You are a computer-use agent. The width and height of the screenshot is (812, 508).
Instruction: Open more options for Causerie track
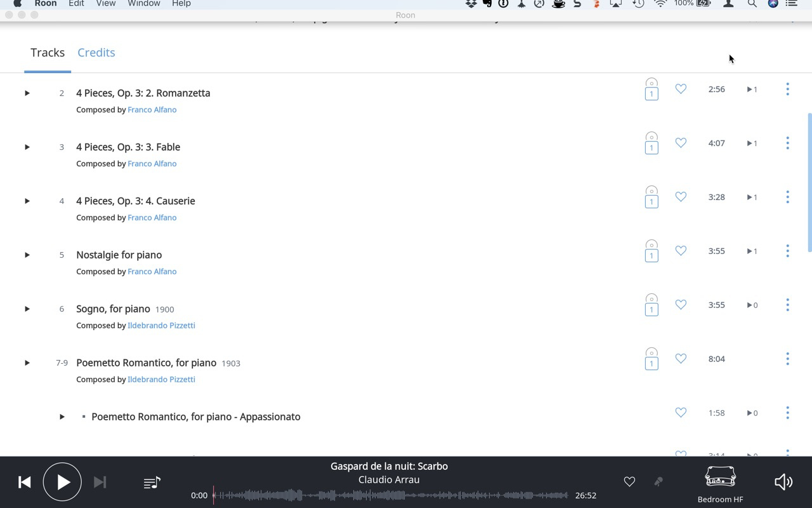click(x=787, y=197)
